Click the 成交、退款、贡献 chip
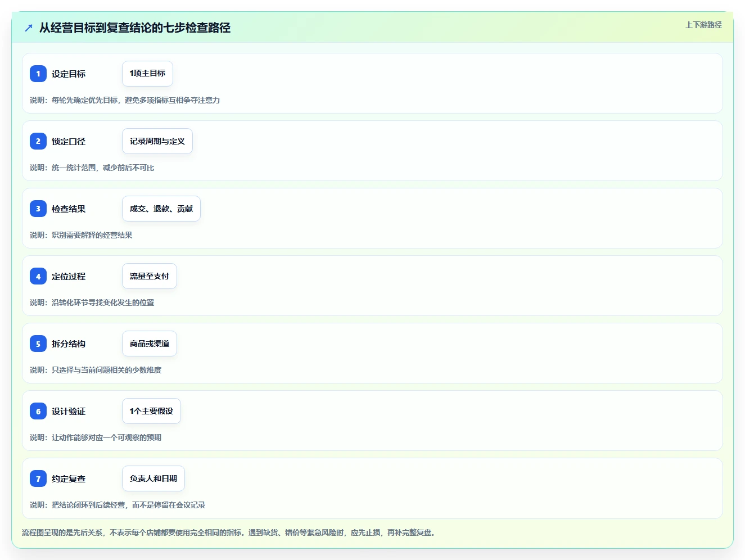745x560 pixels. click(161, 209)
